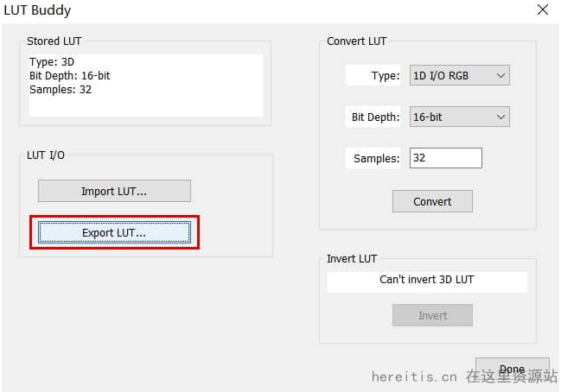The height and width of the screenshot is (392, 561).
Task: Click the Import LUT... button
Action: tap(114, 191)
